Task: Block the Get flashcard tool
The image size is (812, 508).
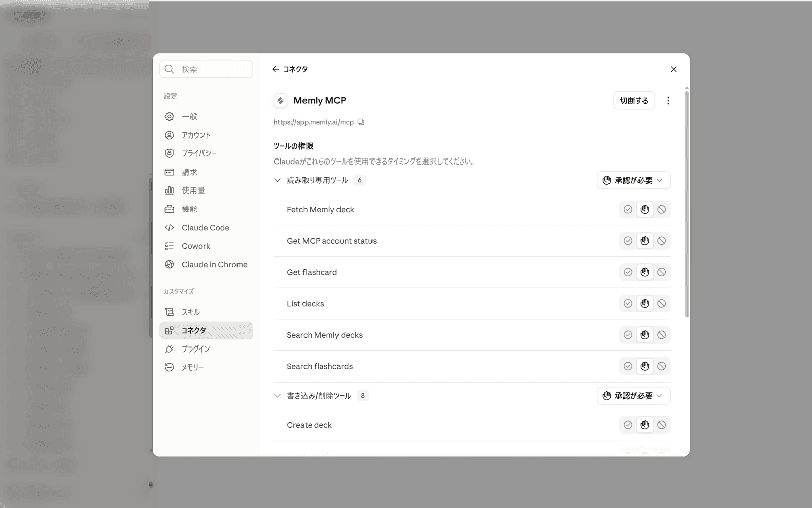Action: point(661,272)
